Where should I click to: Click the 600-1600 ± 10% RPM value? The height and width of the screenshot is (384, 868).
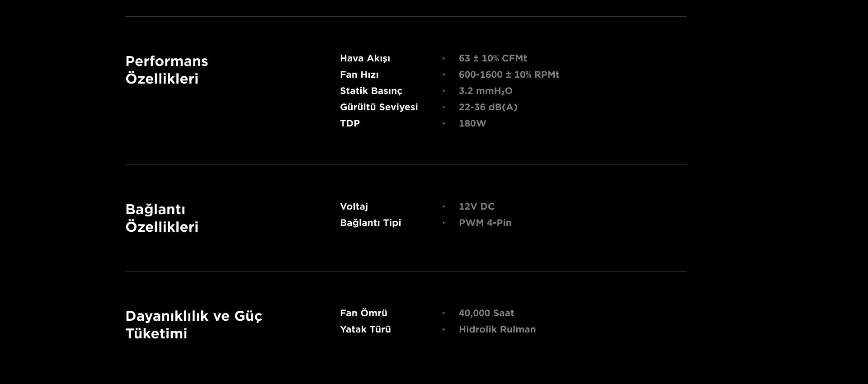click(509, 75)
